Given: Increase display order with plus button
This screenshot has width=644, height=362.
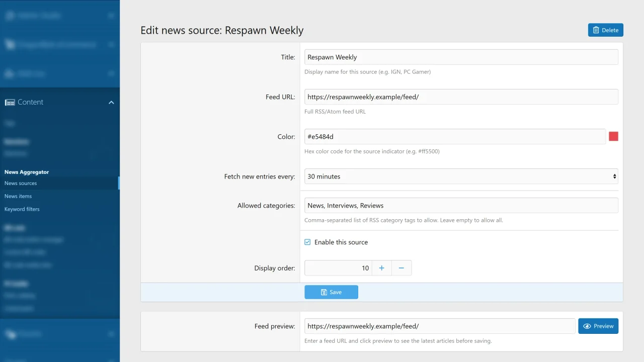Looking at the screenshot, I should tap(381, 268).
